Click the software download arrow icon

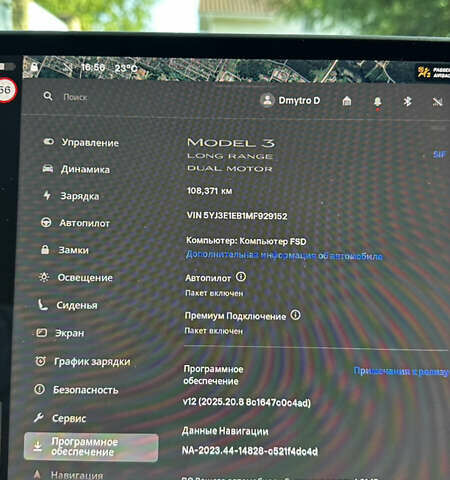pos(38,446)
